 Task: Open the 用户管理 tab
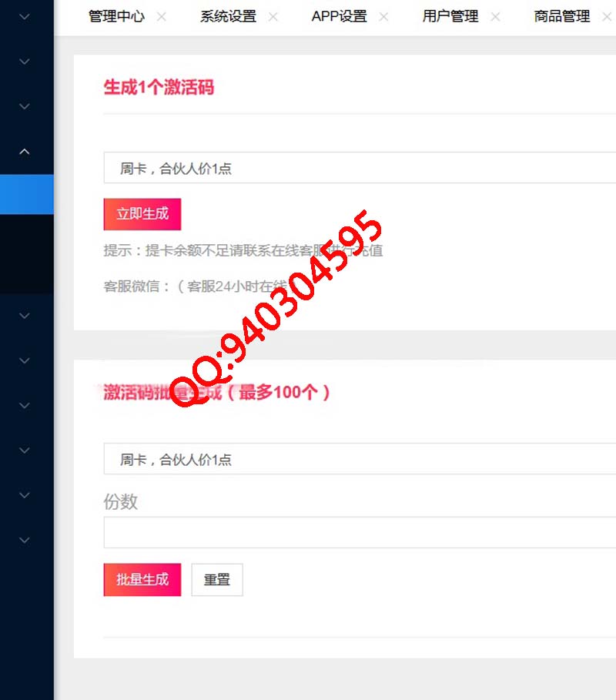click(x=450, y=16)
